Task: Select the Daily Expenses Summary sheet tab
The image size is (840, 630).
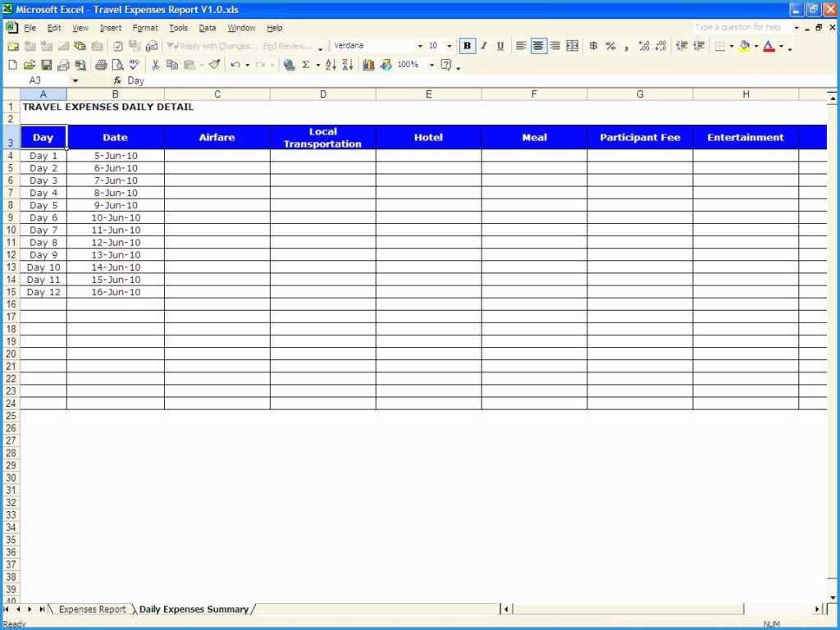Action: pos(194,609)
